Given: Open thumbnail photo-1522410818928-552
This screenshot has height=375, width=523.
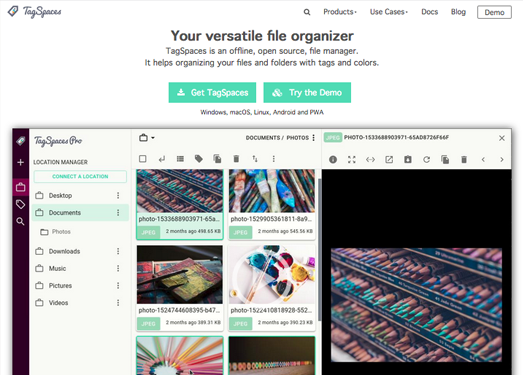Looking at the screenshot, I should coord(272,275).
